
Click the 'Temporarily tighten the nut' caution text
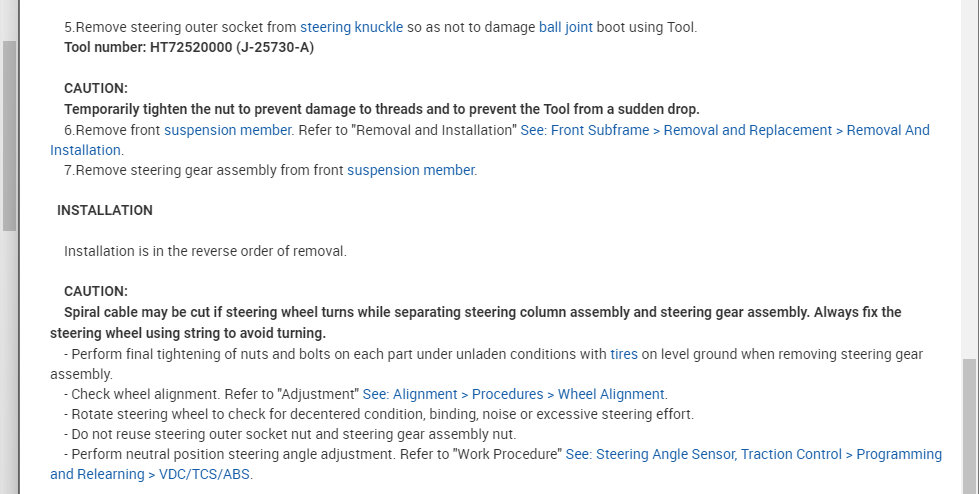381,109
